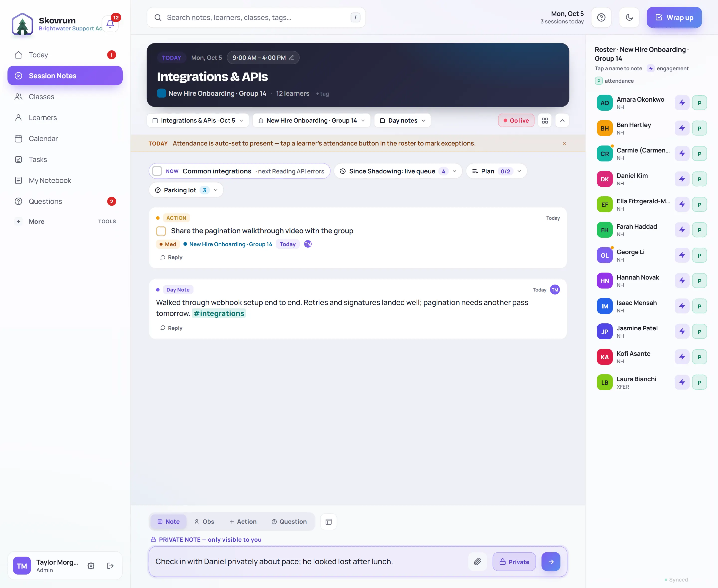Open Calendar from the sidebar
Screen dimensions: 718x588
coord(65,139)
